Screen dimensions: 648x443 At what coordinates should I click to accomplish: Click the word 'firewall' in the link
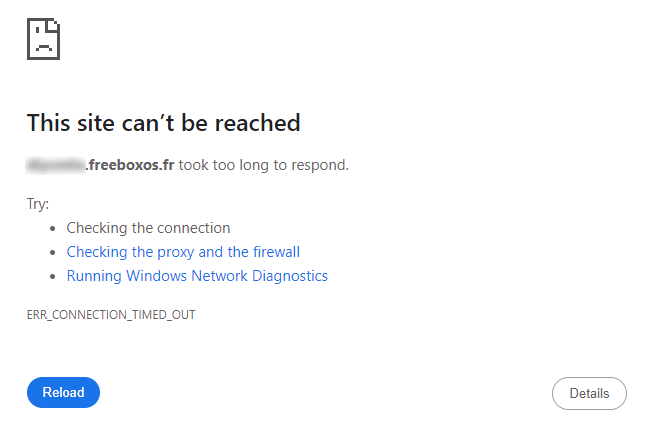pyautogui.click(x=276, y=252)
